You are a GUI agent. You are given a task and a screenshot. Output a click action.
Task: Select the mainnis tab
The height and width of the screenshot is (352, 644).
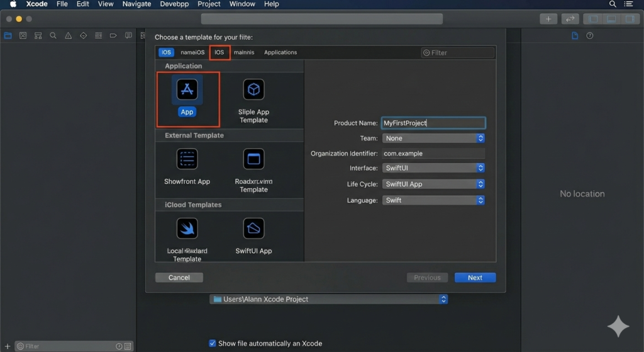click(244, 52)
